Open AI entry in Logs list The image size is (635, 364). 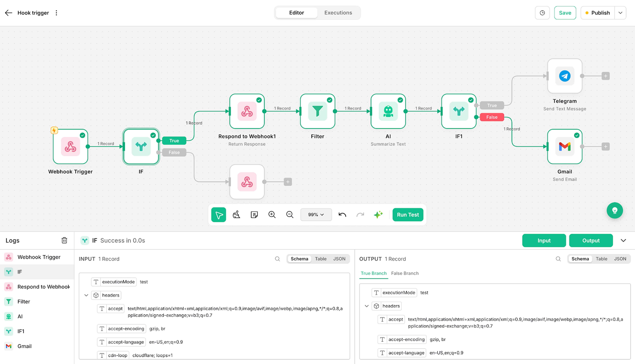point(37,317)
